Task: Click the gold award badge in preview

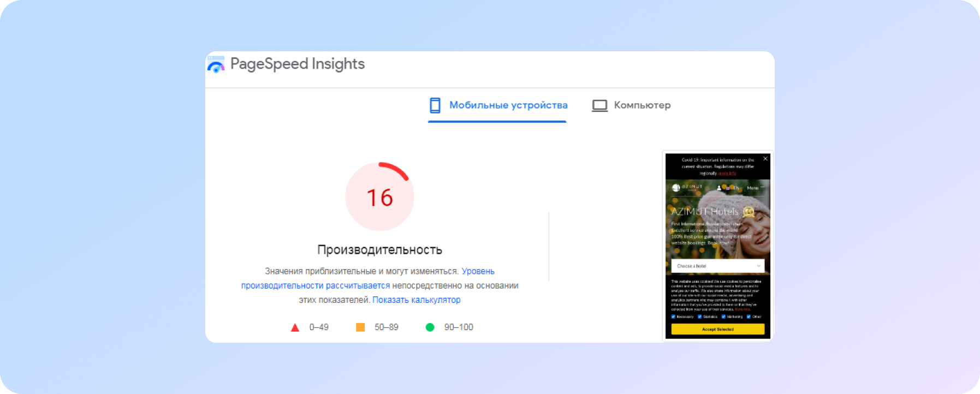Action: [749, 212]
